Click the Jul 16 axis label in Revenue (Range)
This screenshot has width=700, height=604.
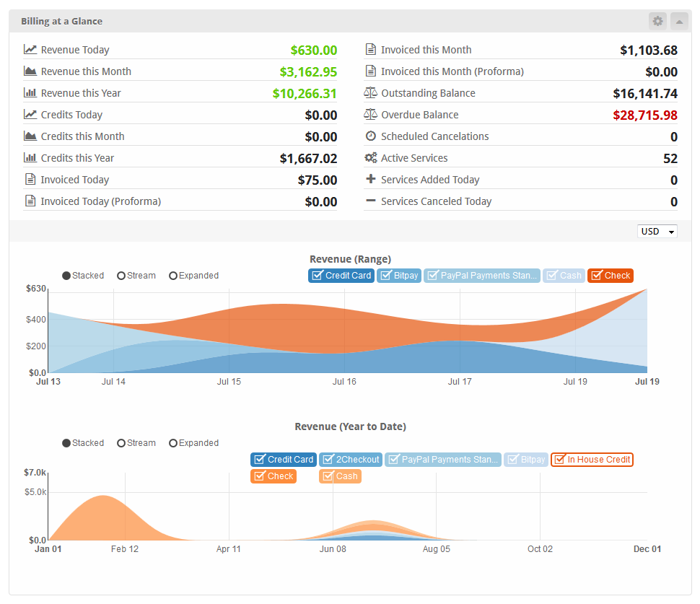tap(344, 382)
